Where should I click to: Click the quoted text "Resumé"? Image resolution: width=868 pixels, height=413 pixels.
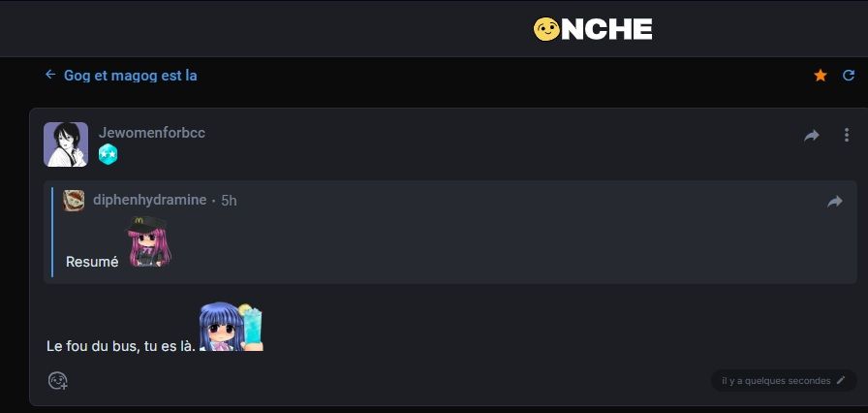point(92,262)
